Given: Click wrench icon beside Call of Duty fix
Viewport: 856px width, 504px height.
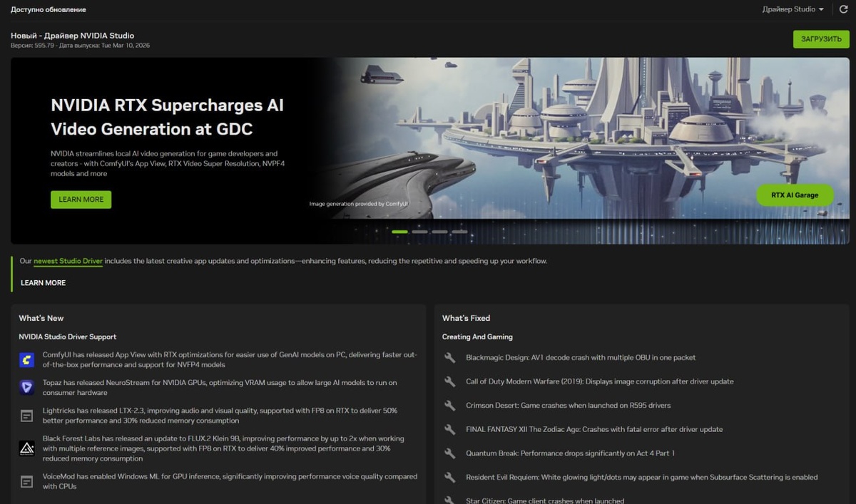Looking at the screenshot, I should point(449,381).
